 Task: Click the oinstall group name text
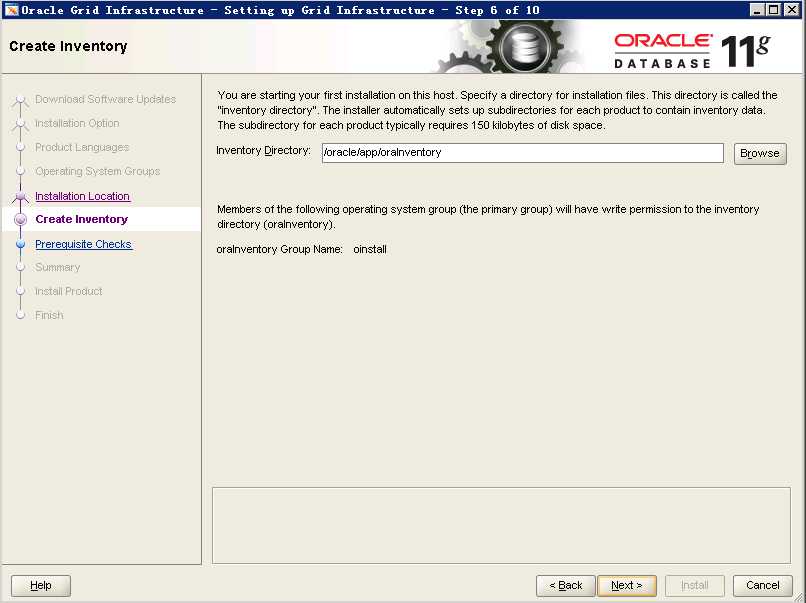(x=370, y=249)
